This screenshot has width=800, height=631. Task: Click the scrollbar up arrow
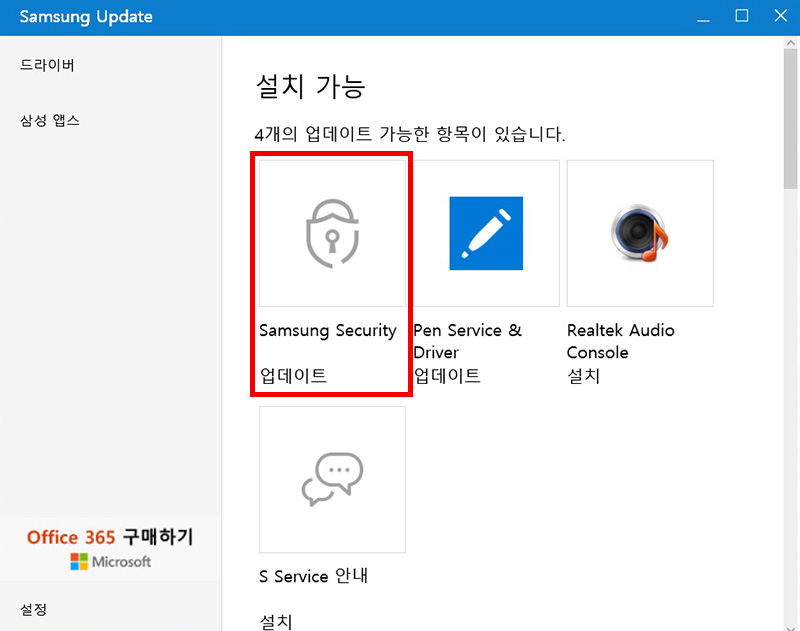point(791,43)
